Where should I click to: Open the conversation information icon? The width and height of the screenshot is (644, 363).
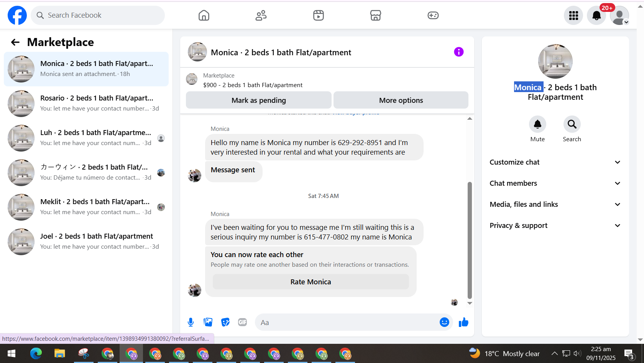click(459, 52)
